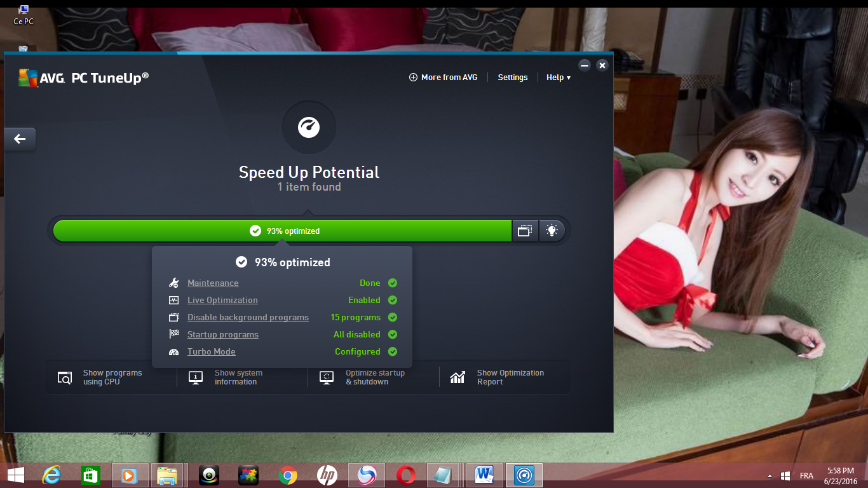This screenshot has height=488, width=868.
Task: Open the Live Optimization link
Action: [222, 301]
